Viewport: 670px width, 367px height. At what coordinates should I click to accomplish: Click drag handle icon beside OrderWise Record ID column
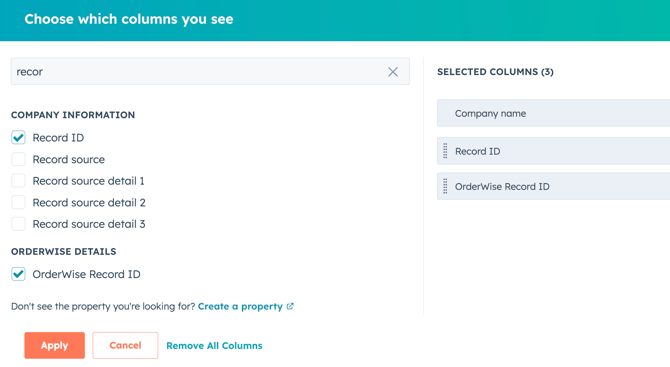point(445,186)
